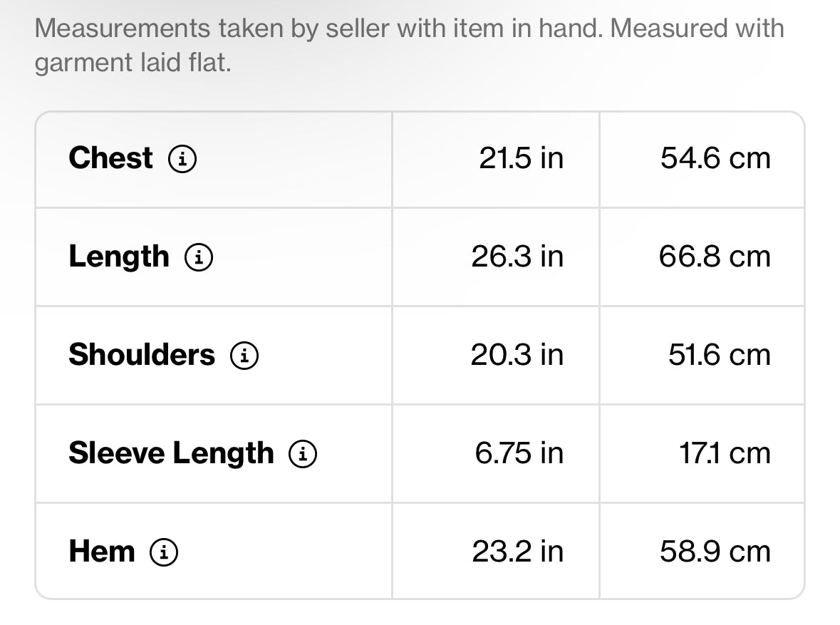Select the Hem row label
840x625 pixels.
click(x=102, y=552)
